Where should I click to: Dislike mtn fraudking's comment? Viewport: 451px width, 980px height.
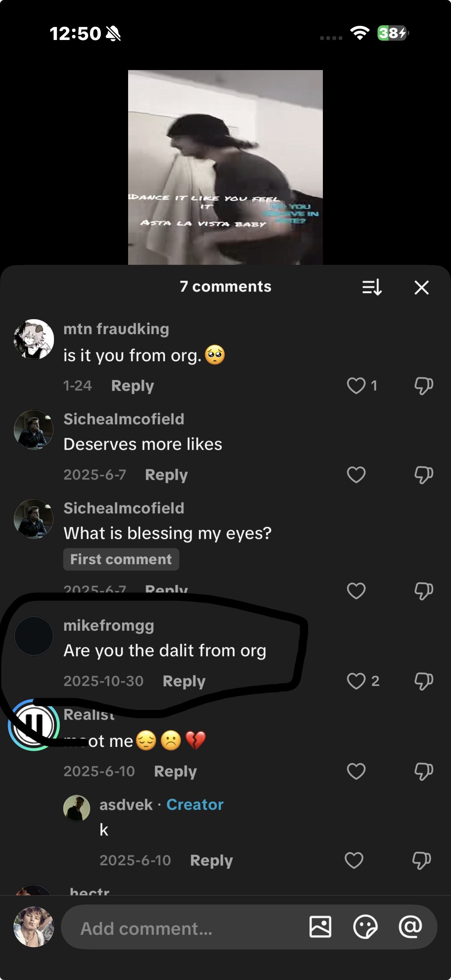click(424, 386)
